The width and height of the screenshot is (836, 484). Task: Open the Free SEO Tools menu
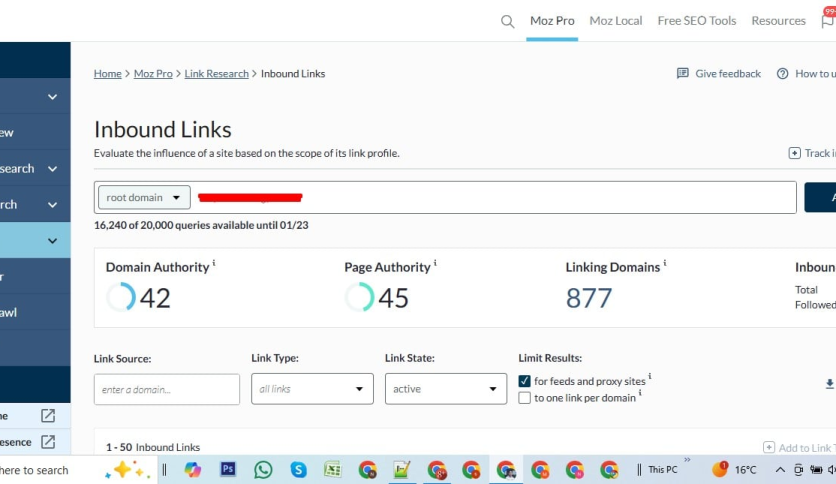(697, 21)
